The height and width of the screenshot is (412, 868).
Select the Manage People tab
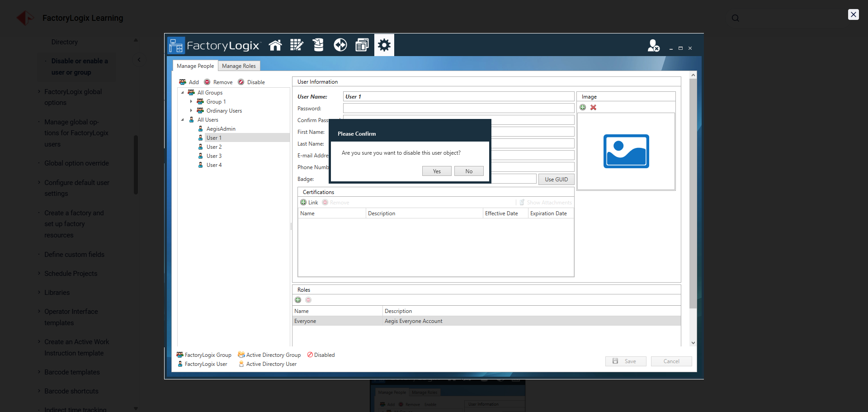(195, 66)
